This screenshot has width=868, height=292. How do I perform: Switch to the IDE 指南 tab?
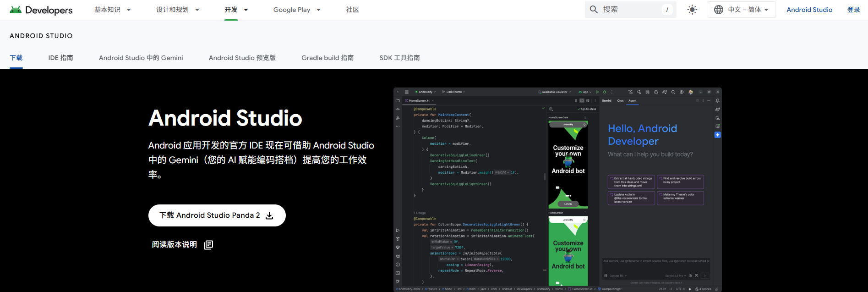[x=60, y=58]
